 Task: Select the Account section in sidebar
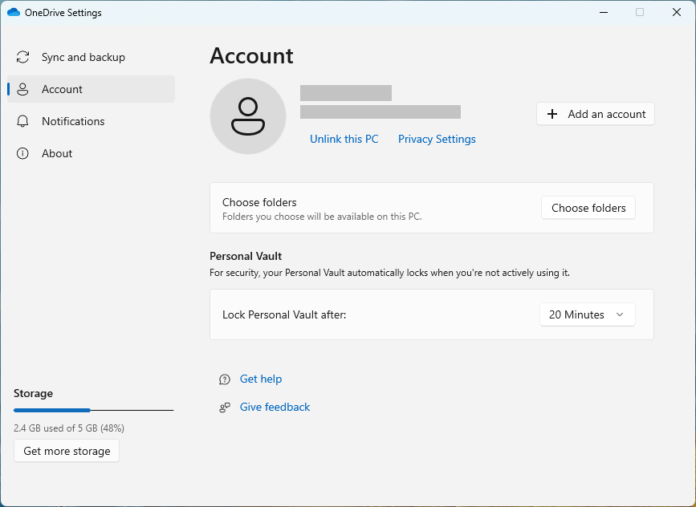[x=91, y=89]
